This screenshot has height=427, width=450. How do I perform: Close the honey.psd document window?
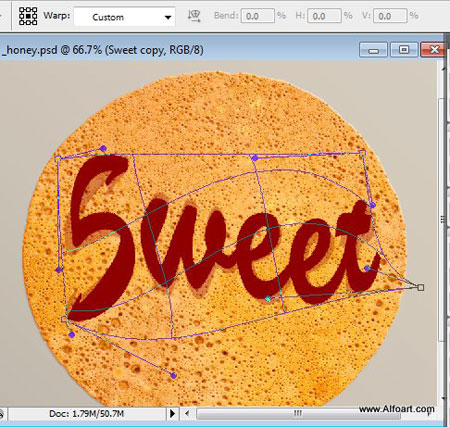(x=433, y=50)
